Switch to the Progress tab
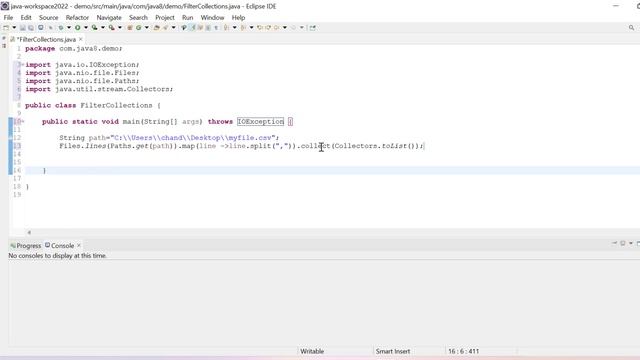 click(26, 246)
